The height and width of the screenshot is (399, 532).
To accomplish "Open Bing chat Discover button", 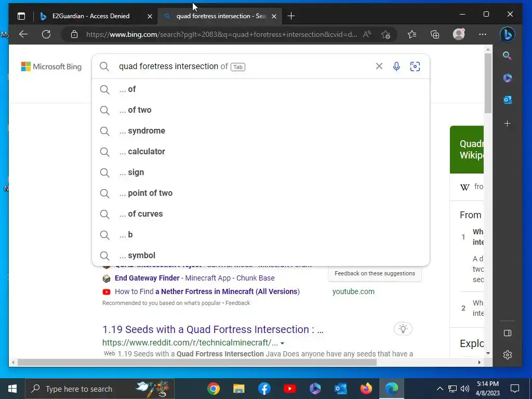I will click(x=508, y=34).
